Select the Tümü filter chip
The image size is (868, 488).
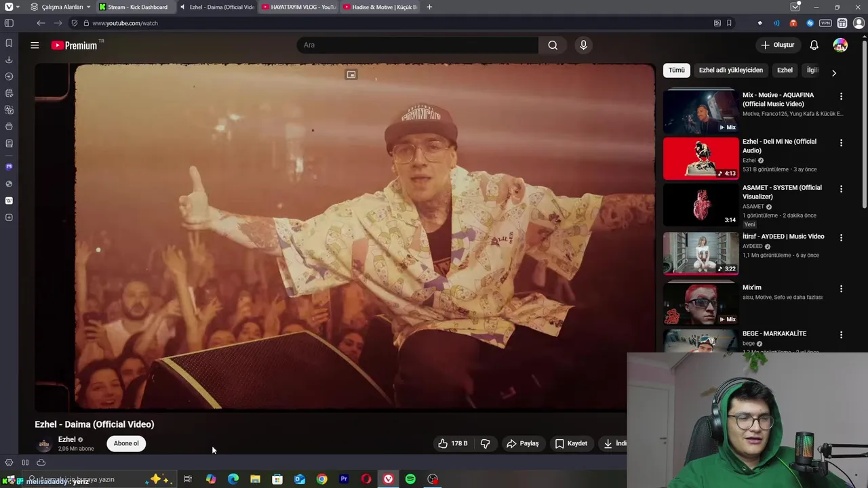(677, 70)
